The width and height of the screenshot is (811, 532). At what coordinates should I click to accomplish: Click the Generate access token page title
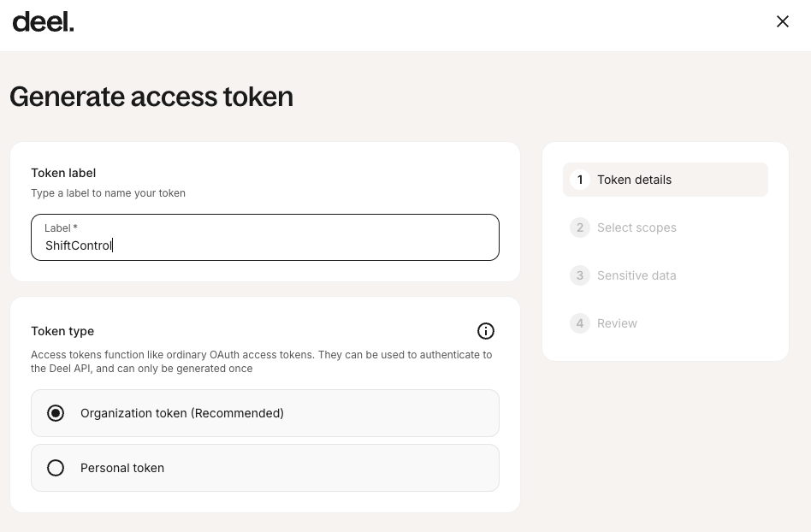tap(151, 97)
